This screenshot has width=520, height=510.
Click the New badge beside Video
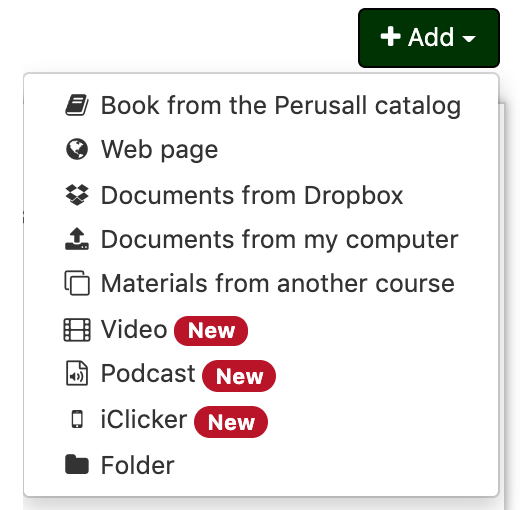pos(211,331)
